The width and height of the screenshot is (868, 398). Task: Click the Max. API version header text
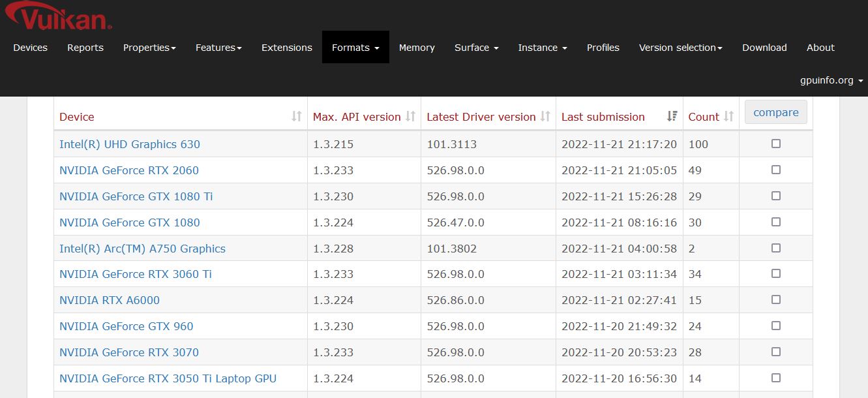tap(357, 117)
